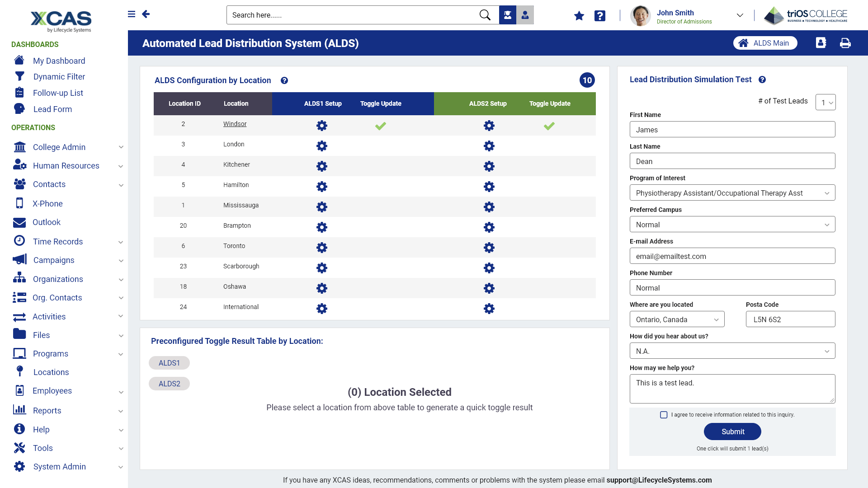Open ALDS2 setup gear for Toronto
This screenshot has height=488, width=868.
click(489, 248)
